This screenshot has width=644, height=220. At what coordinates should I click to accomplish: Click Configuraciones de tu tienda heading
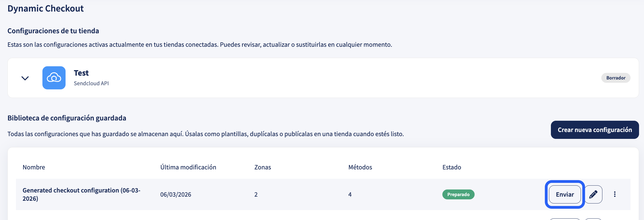click(53, 31)
